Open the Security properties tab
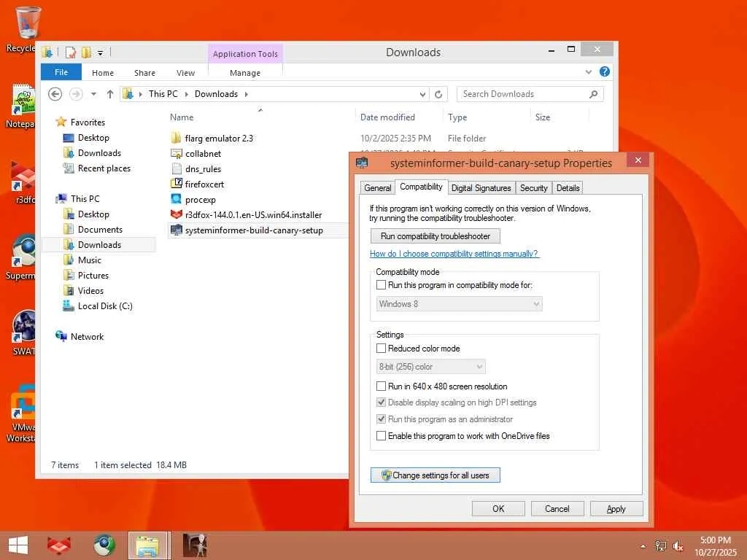Screen dimensions: 747x560 pyautogui.click(x=533, y=188)
